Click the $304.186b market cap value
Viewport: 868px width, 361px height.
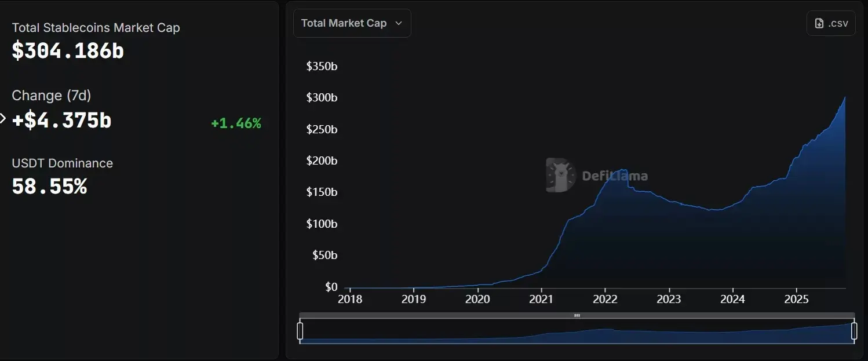[x=68, y=51]
